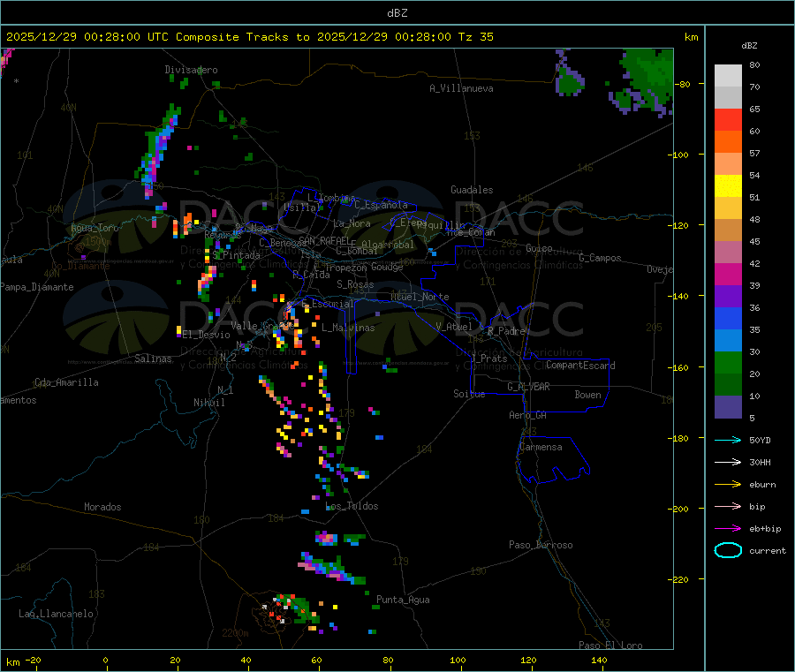The image size is (795, 672).
Task: Click the pink bip arrow in legend
Action: click(728, 506)
